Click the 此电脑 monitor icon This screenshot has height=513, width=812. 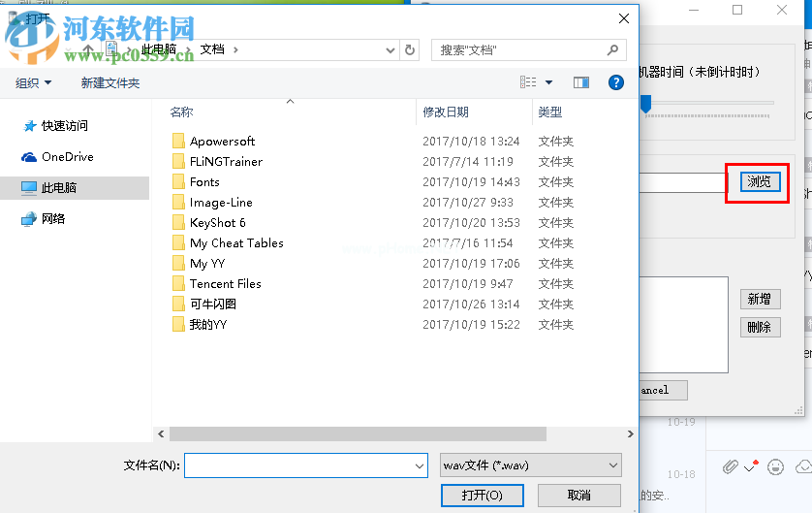(29, 188)
